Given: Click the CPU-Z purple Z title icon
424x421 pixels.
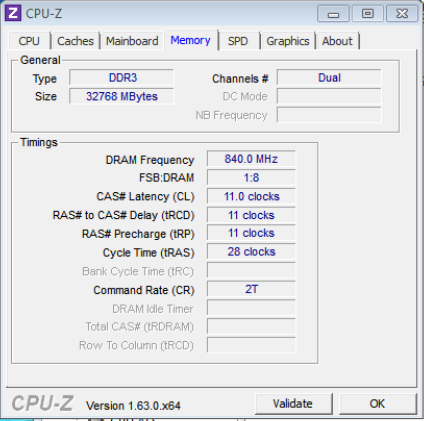Looking at the screenshot, I should [13, 13].
